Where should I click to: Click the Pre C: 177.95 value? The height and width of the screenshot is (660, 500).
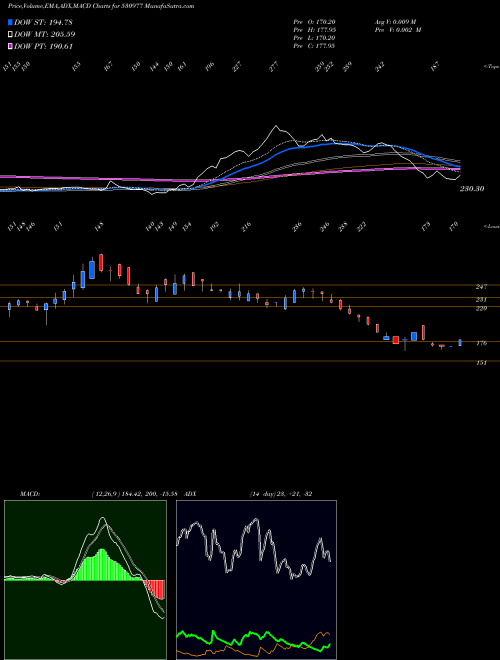[314, 46]
